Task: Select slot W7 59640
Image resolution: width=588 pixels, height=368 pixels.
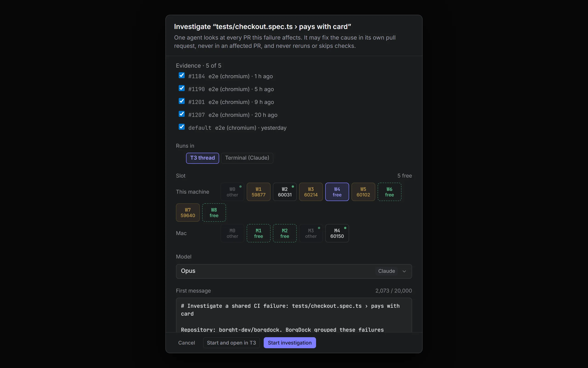Action: [188, 213]
